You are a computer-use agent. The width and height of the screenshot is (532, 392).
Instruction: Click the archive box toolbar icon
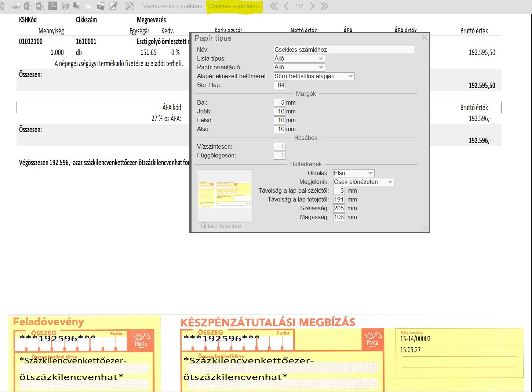pos(101,6)
